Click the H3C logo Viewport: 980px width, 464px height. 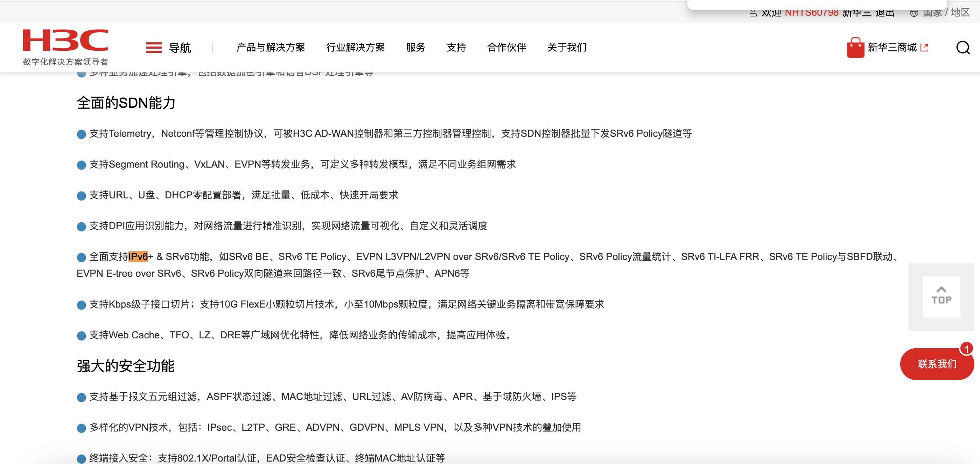pyautogui.click(x=65, y=41)
